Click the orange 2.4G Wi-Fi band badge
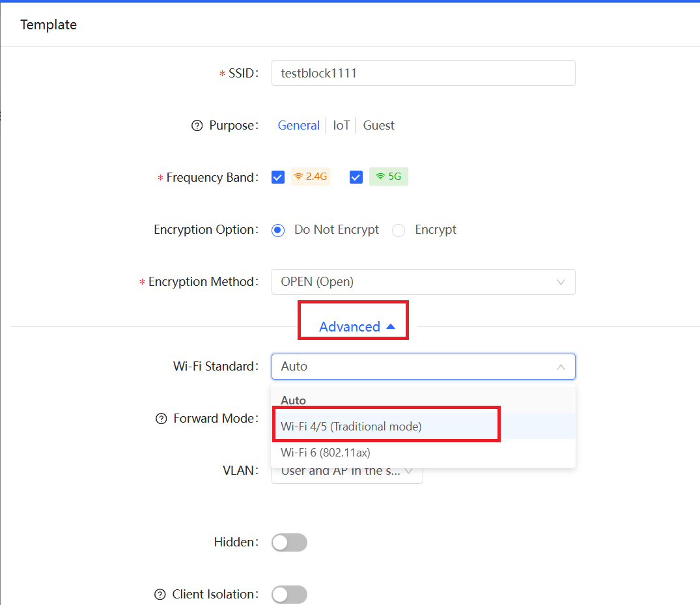The width and height of the screenshot is (700, 605). click(311, 176)
